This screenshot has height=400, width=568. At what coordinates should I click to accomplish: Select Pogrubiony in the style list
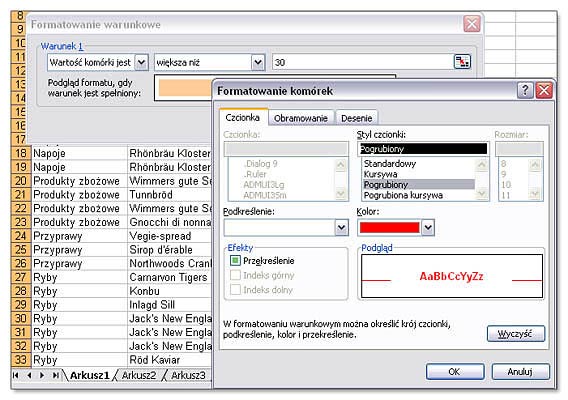click(x=419, y=184)
